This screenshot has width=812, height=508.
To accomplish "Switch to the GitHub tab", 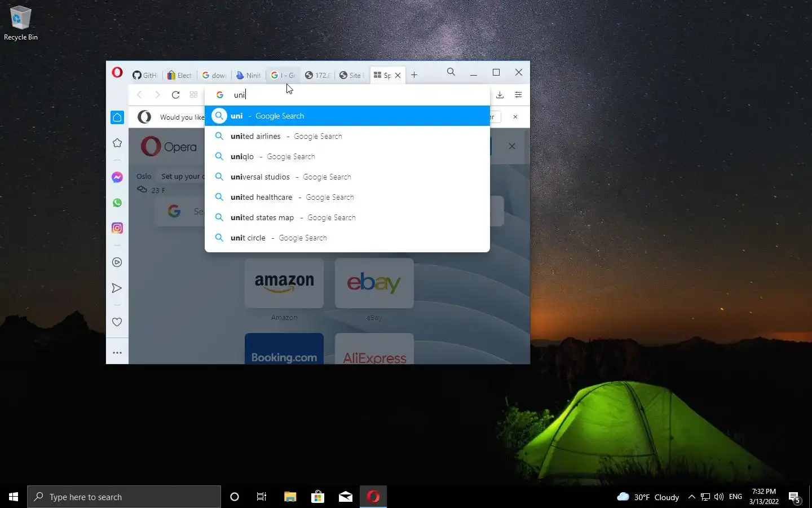I will click(145, 75).
